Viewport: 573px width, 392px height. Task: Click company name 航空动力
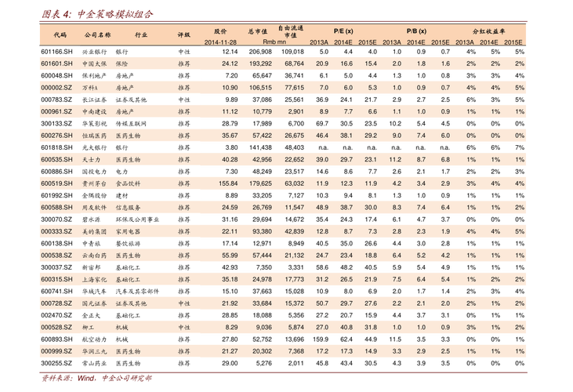point(94,339)
